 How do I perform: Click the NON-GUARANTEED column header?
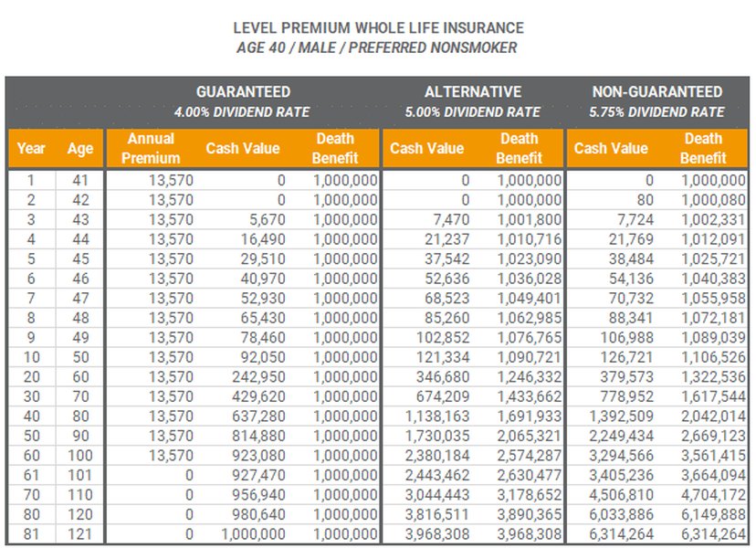coord(656,91)
